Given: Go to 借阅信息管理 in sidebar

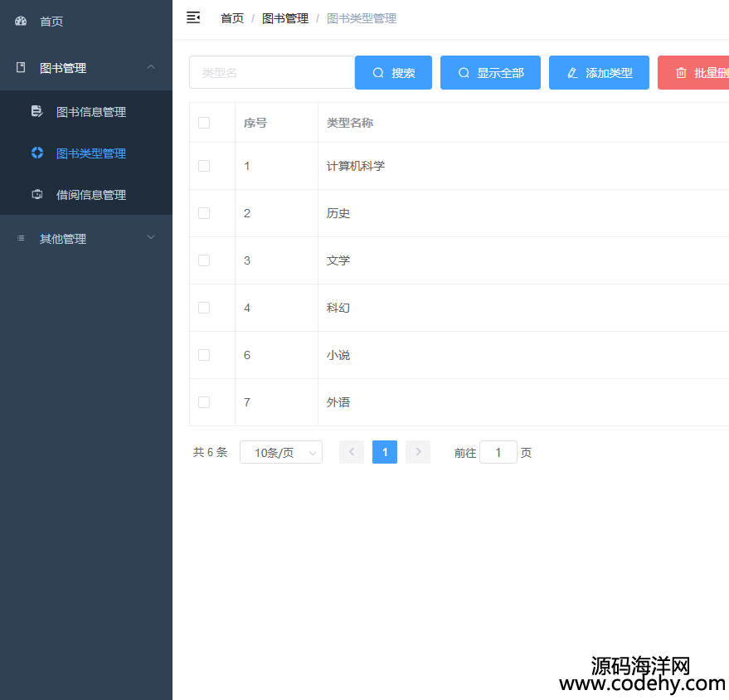Looking at the screenshot, I should point(90,195).
